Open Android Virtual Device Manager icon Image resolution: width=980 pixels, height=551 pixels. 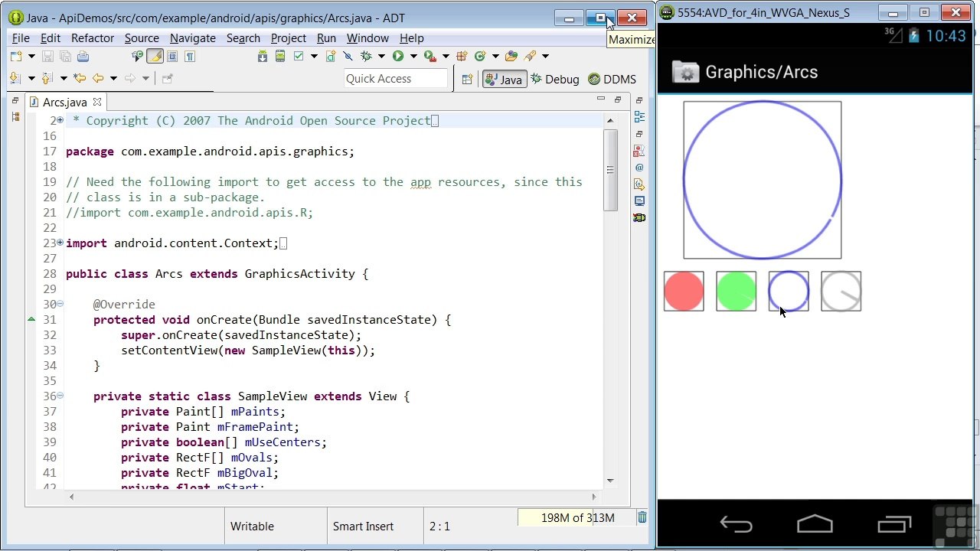pyautogui.click(x=280, y=56)
